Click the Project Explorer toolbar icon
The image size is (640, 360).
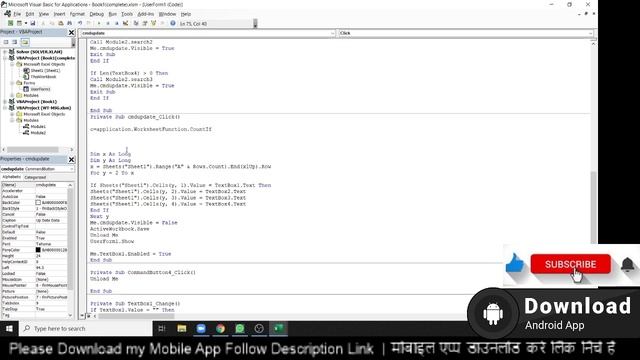click(x=136, y=23)
